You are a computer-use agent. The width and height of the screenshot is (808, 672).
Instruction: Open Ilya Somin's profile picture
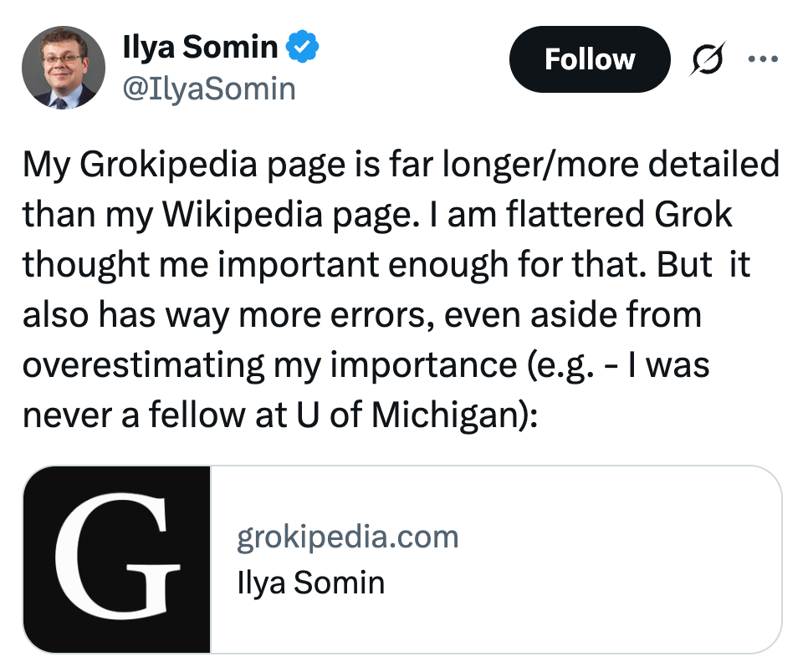pos(64,68)
